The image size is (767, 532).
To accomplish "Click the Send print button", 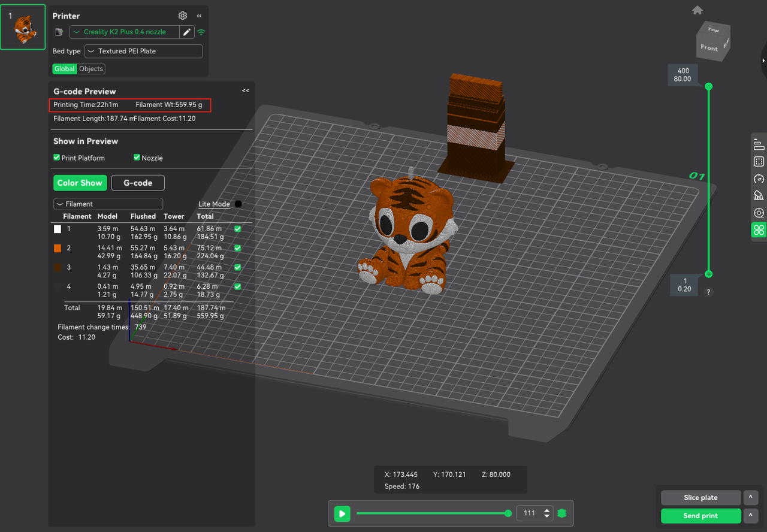I will (700, 516).
